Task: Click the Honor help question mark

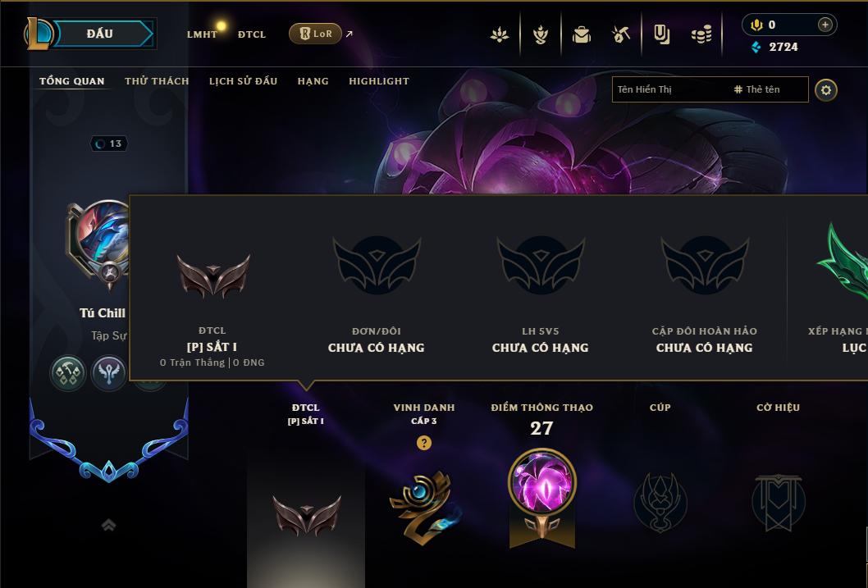Action: pyautogui.click(x=423, y=443)
